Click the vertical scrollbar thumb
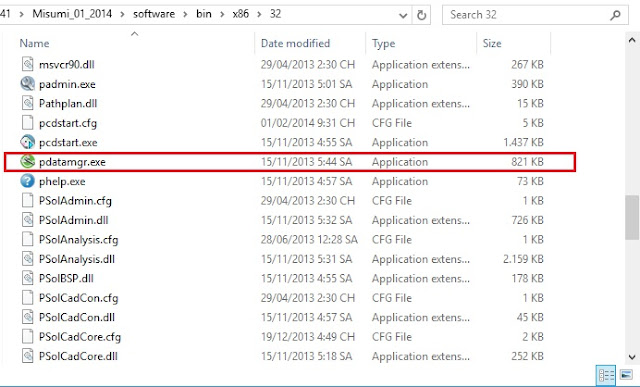The width and height of the screenshot is (640, 387). coord(631,218)
